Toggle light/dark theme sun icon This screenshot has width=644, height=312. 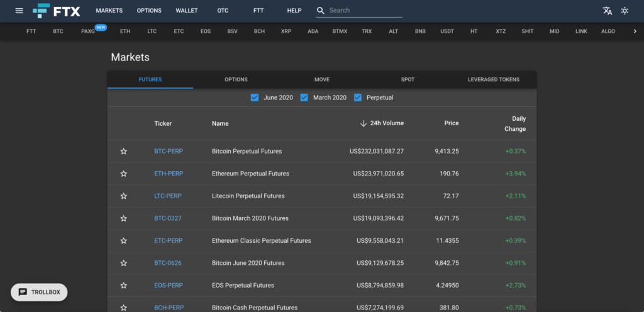click(625, 11)
